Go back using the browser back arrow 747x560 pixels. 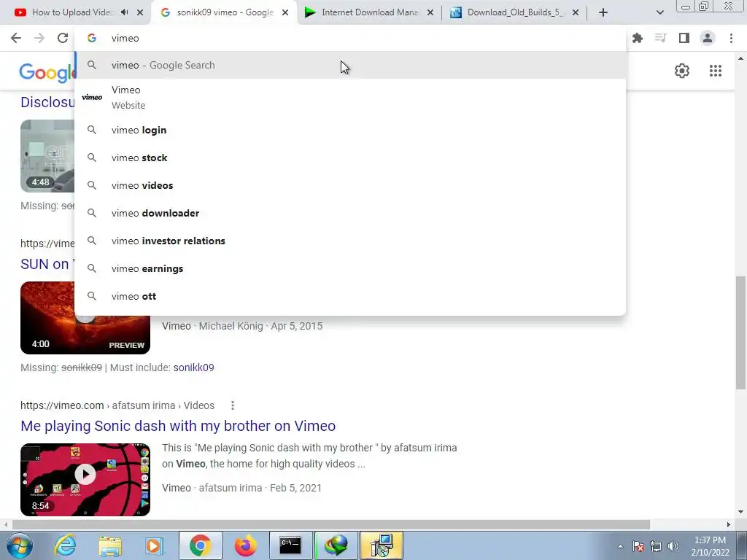16,38
